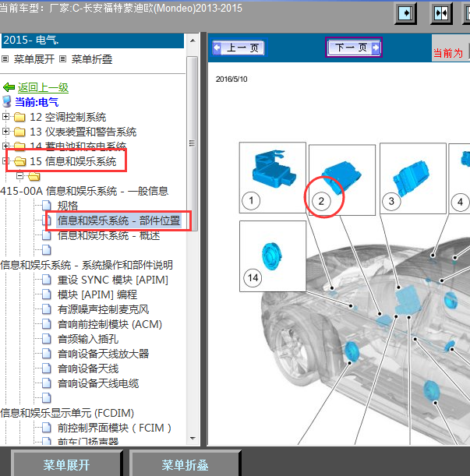
Task: Open 音响设备天线 document
Action: (88, 368)
